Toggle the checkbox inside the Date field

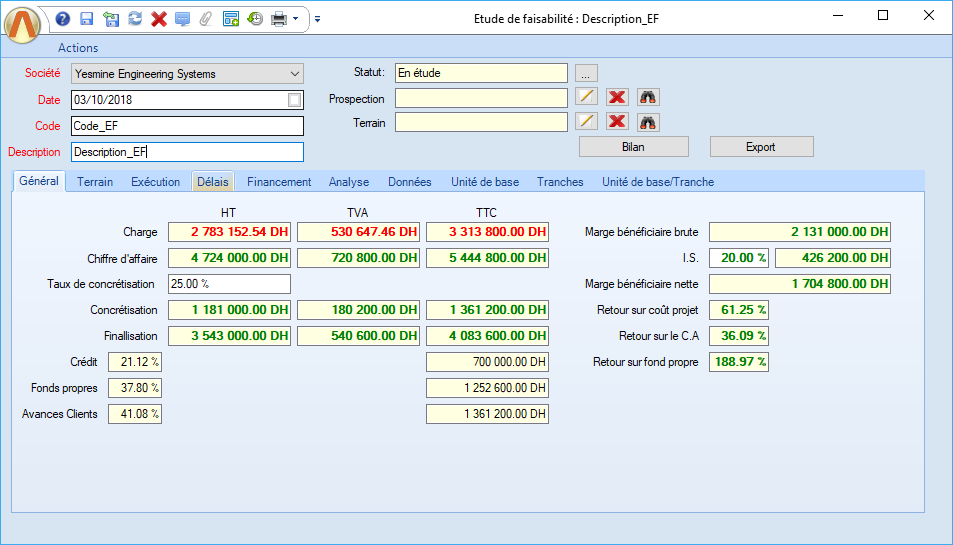[294, 100]
